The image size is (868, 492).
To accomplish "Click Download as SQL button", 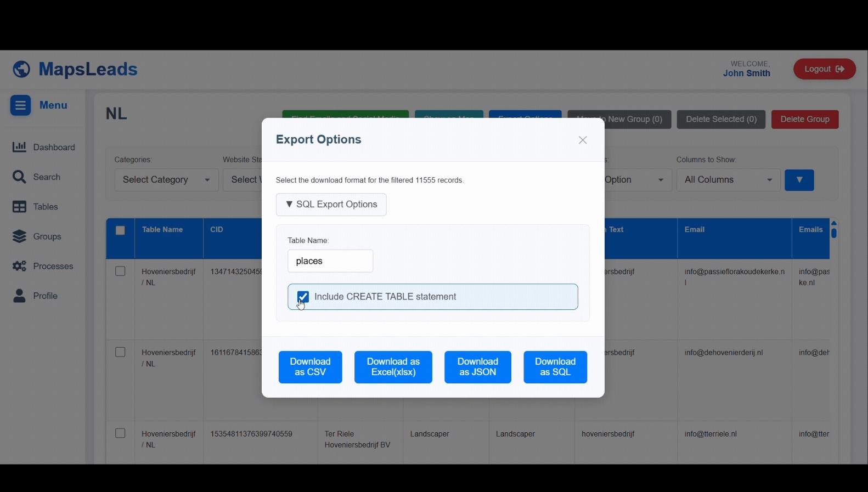I will (555, 367).
